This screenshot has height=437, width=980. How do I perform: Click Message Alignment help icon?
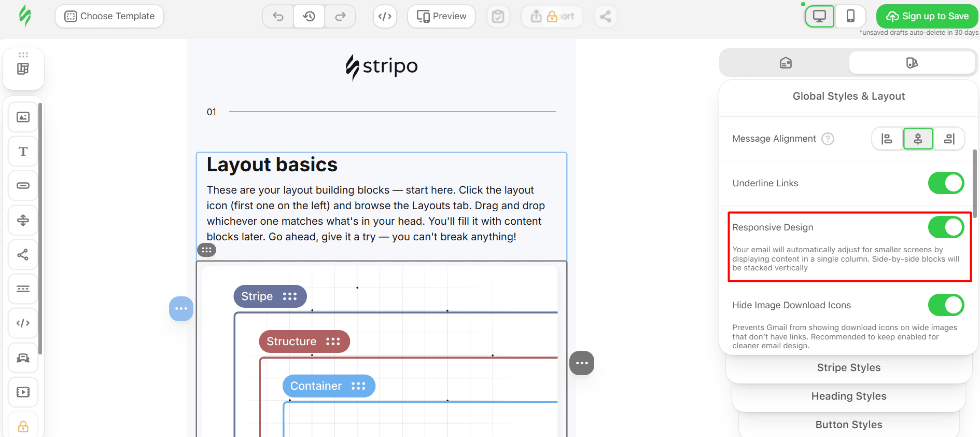click(x=828, y=139)
